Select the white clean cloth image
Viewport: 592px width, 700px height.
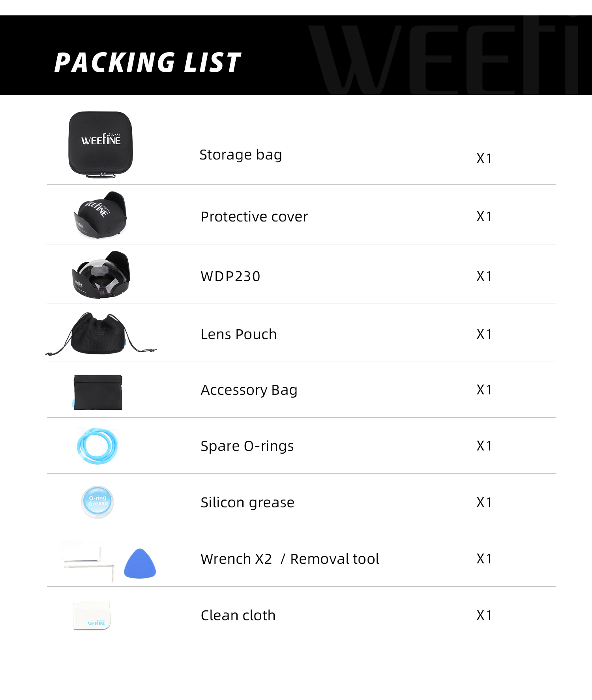92,615
